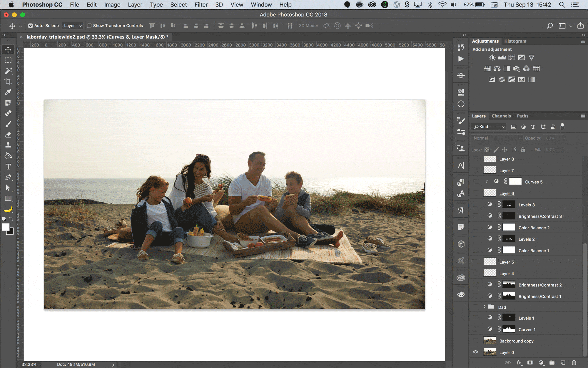The width and height of the screenshot is (588, 368).
Task: Open the Kind layer filter dropdown
Action: coord(489,127)
